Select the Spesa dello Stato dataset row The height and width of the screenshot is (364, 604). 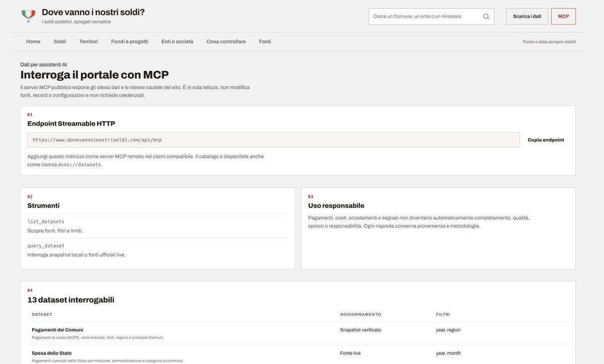tap(298, 355)
